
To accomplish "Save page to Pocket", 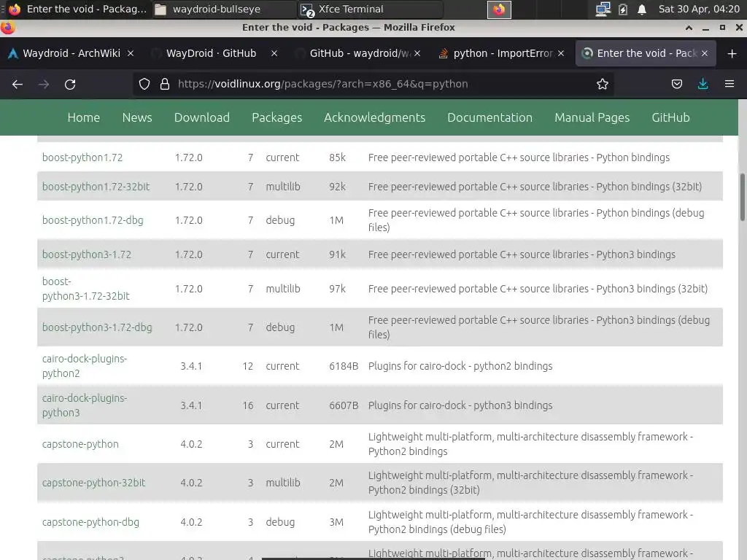I will (x=676, y=85).
